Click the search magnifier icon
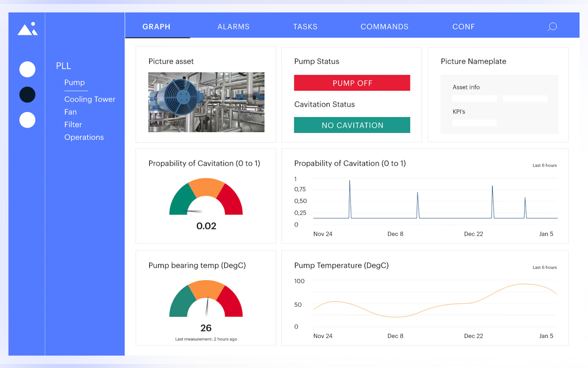The width and height of the screenshot is (588, 368). [552, 26]
